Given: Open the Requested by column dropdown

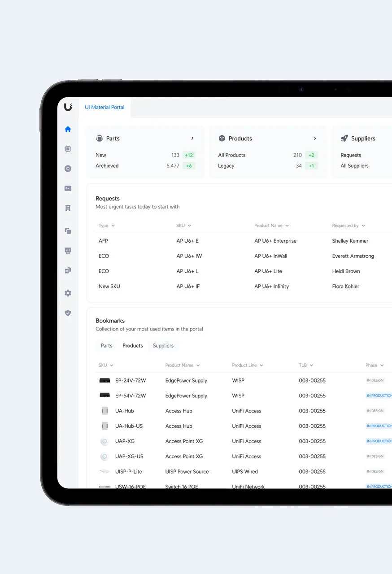Looking at the screenshot, I should [x=348, y=226].
